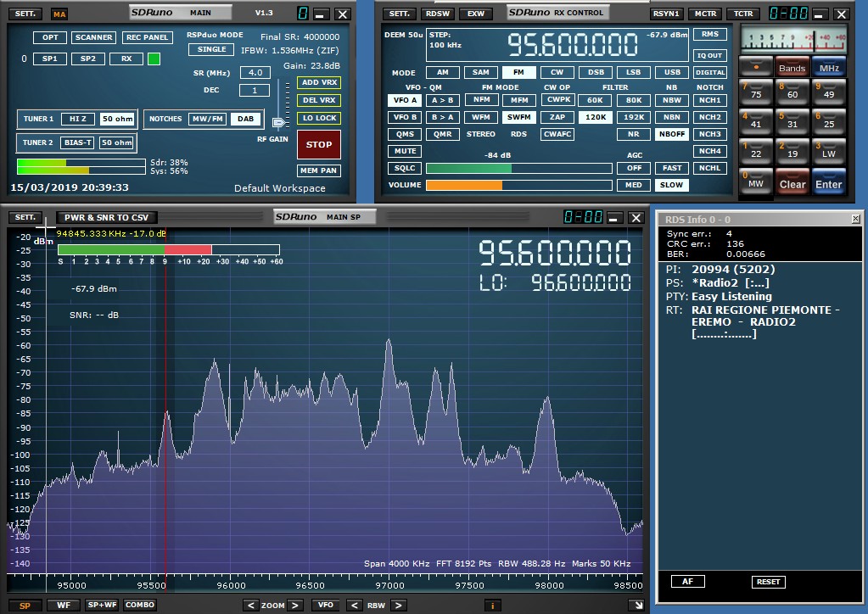
Task: Decrease spectrum zoom with left arrow
Action: 251,606
